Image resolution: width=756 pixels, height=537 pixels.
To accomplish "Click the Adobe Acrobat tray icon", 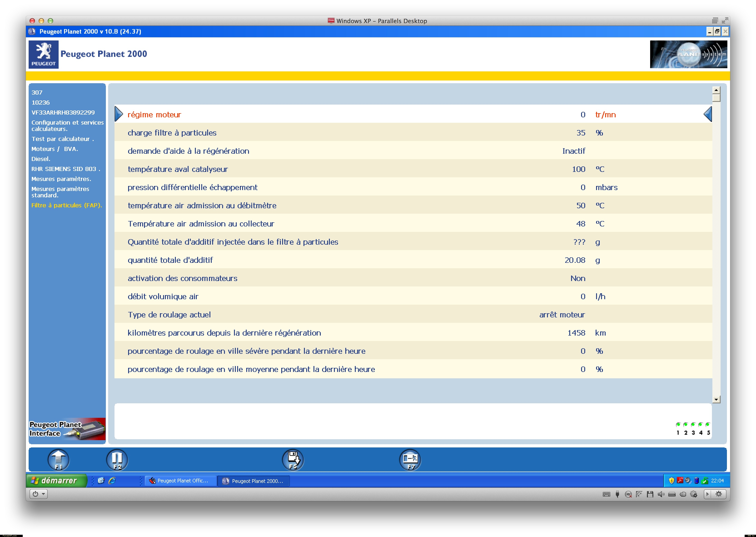I will click(x=680, y=480).
